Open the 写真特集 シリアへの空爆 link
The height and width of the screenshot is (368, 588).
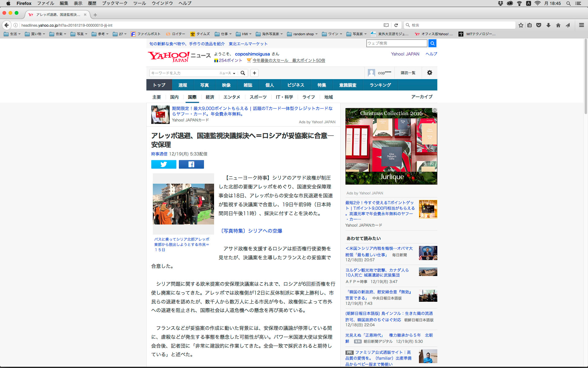click(251, 231)
